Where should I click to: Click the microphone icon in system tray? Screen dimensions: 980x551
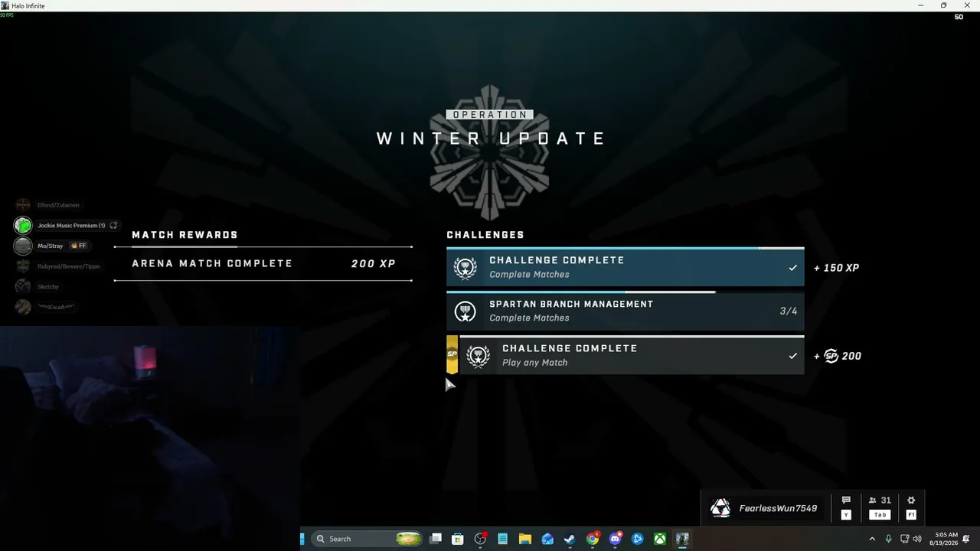[888, 539]
